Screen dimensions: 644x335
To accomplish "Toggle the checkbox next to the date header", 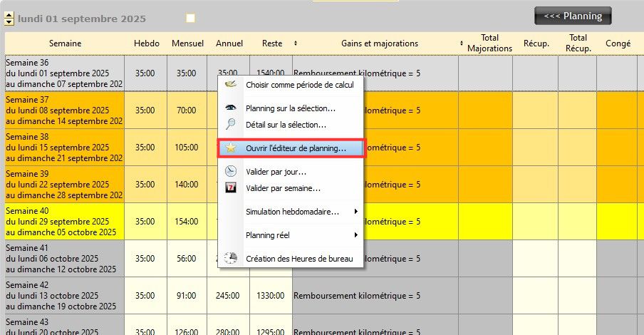I will pyautogui.click(x=190, y=18).
